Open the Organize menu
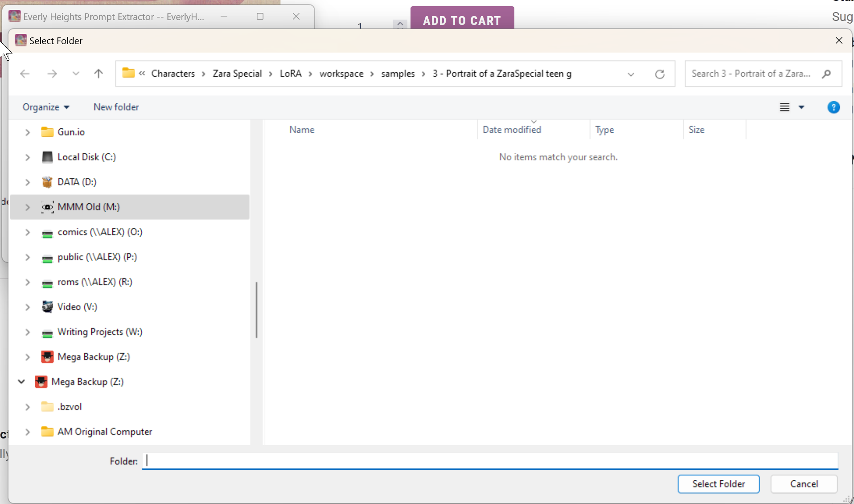This screenshot has height=504, width=854. [46, 107]
